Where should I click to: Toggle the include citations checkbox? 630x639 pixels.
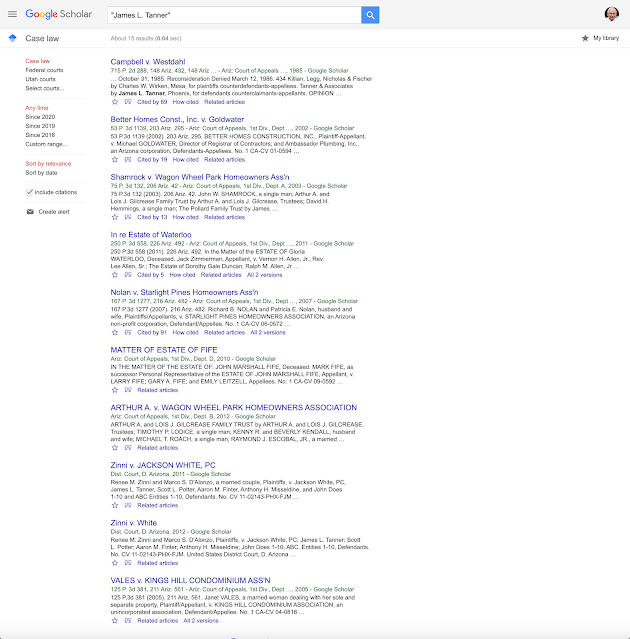pyautogui.click(x=29, y=192)
